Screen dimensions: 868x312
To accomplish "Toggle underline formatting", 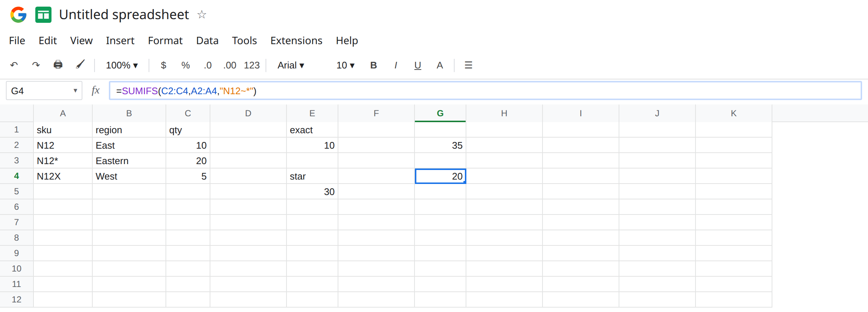I will click(x=417, y=65).
